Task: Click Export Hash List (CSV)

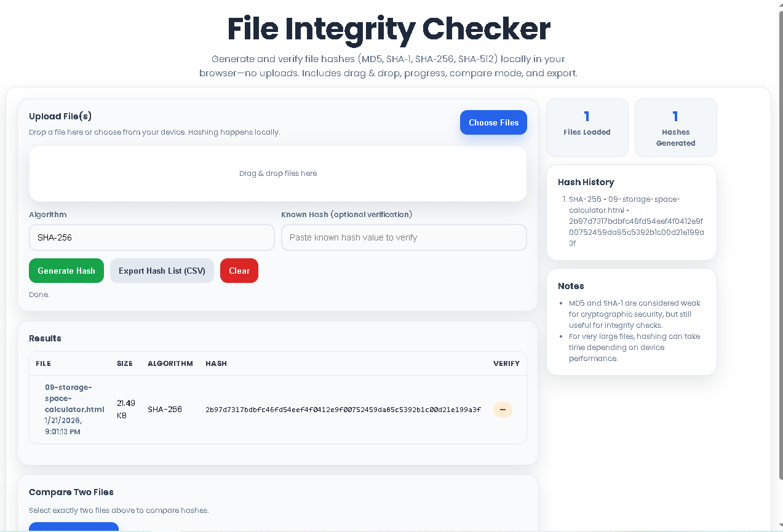Action: coord(162,271)
